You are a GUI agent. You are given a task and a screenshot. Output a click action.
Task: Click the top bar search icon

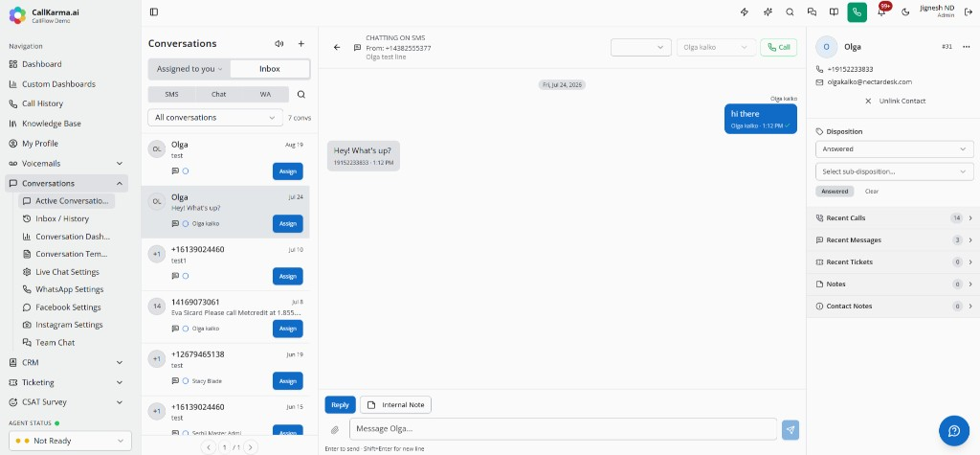[790, 11]
